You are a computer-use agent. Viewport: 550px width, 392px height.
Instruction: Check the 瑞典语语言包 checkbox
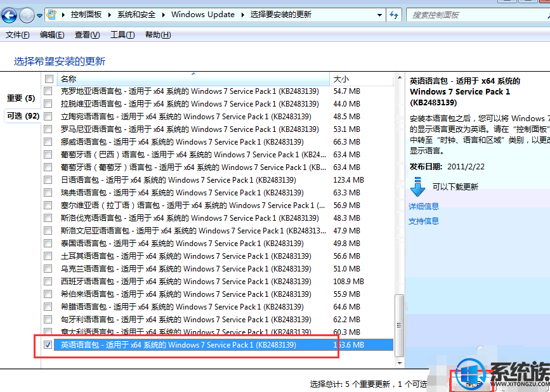pos(48,193)
